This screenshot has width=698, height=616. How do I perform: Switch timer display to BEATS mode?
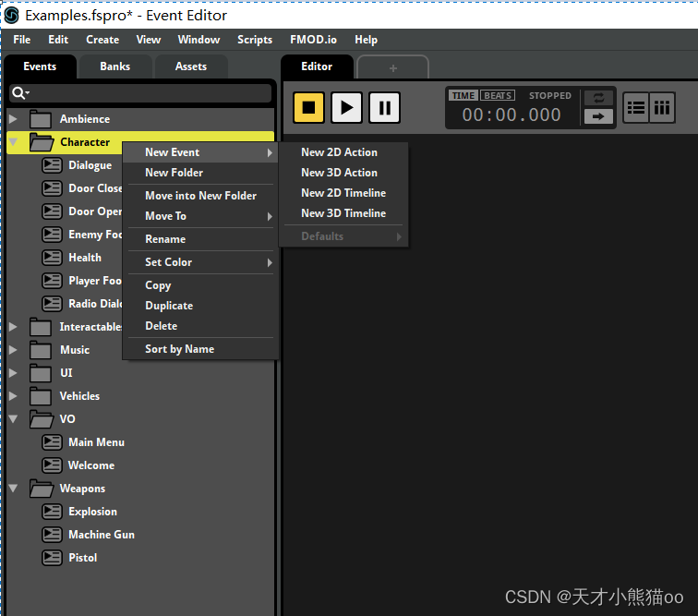(498, 95)
